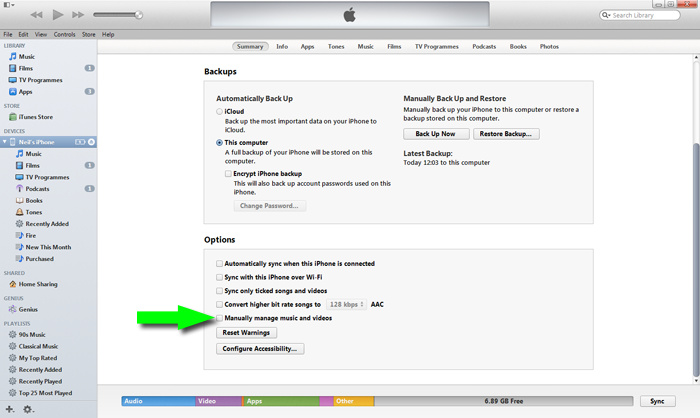700x418 pixels.
Task: Select the Summary tab
Action: [250, 46]
